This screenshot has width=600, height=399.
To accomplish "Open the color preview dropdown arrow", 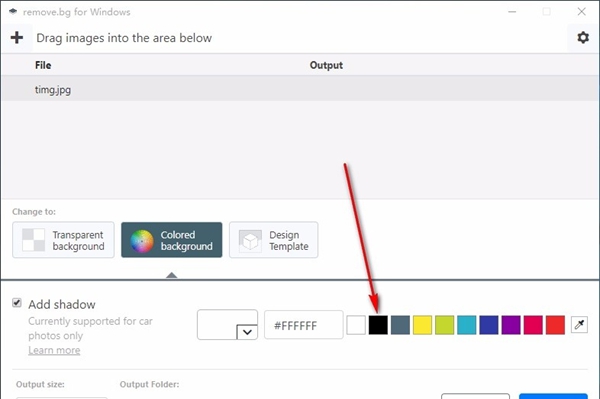I will (247, 332).
